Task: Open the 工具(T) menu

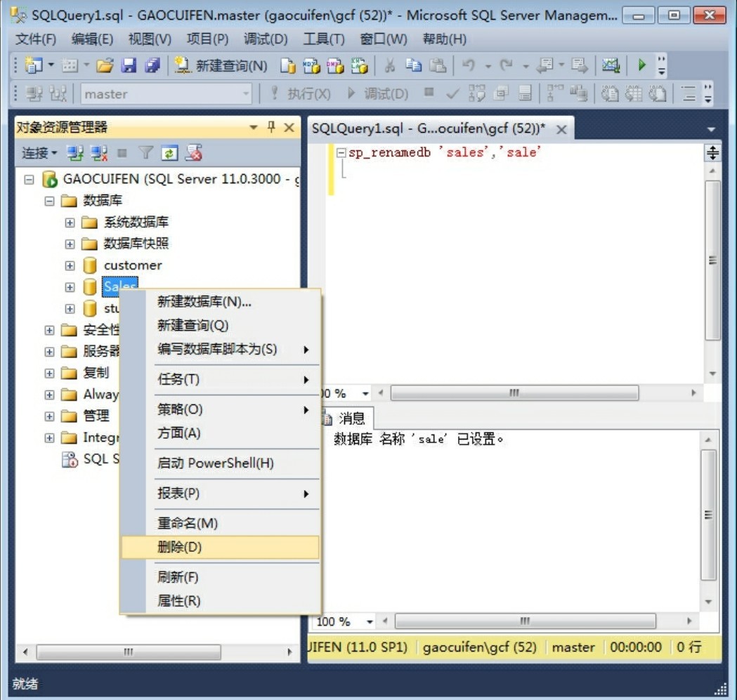Action: (x=323, y=39)
